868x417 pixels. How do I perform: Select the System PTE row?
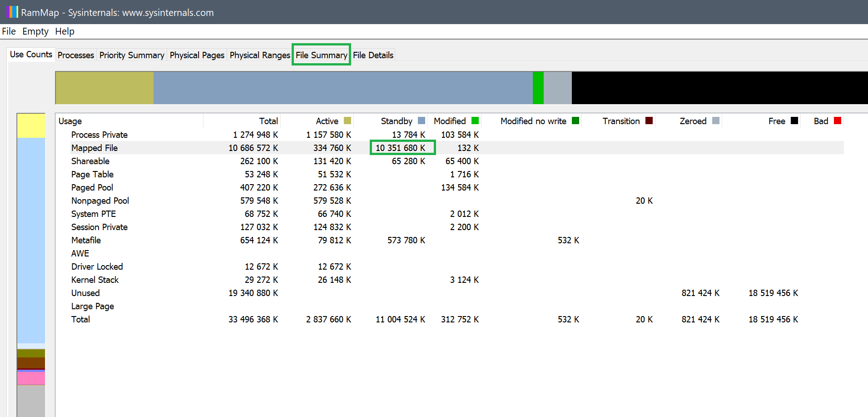(450, 214)
